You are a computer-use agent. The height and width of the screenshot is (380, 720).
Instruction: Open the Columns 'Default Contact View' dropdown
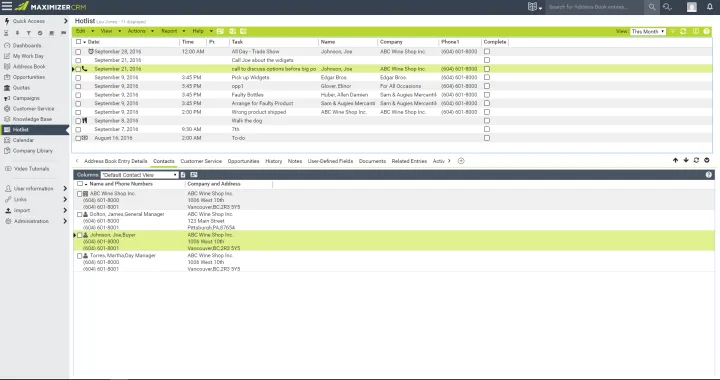(139, 175)
